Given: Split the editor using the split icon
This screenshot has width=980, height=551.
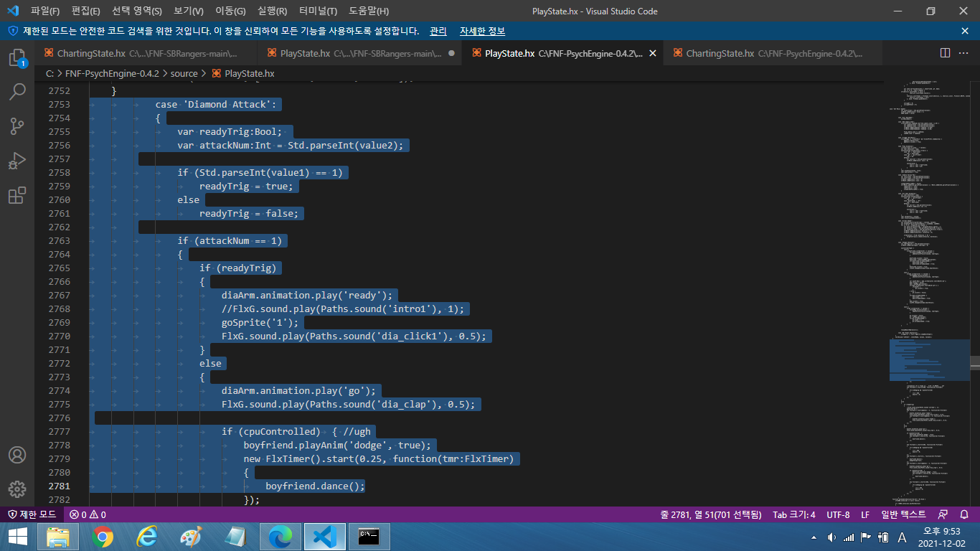Looking at the screenshot, I should tap(944, 53).
